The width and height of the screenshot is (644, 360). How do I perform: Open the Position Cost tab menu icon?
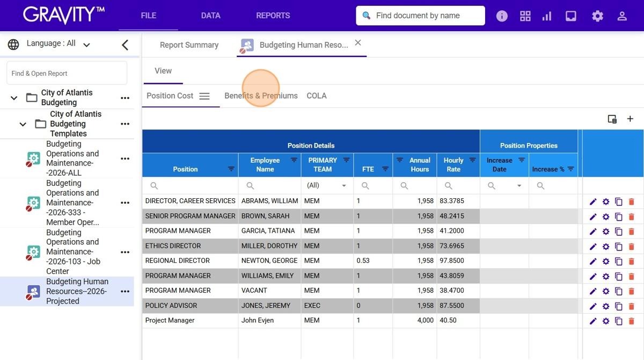coord(204,96)
